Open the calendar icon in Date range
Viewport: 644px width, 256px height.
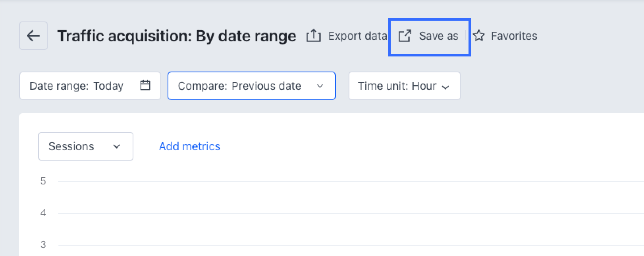click(145, 85)
